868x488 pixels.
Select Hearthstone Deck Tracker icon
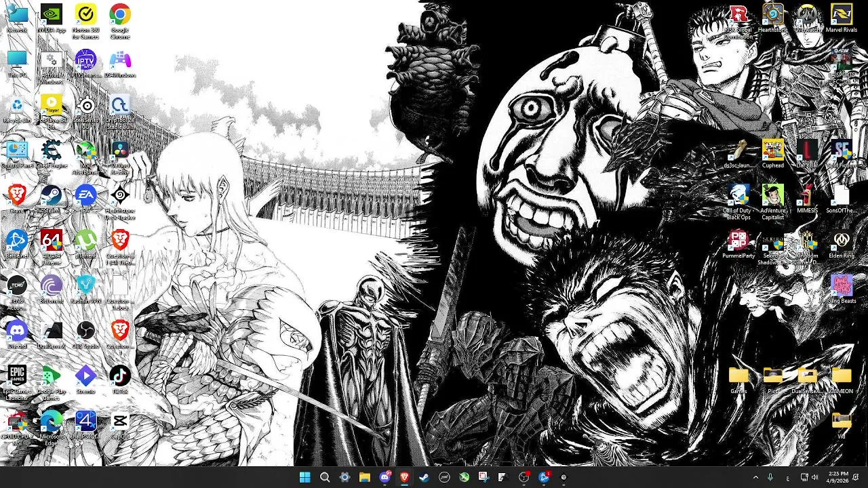tap(120, 203)
